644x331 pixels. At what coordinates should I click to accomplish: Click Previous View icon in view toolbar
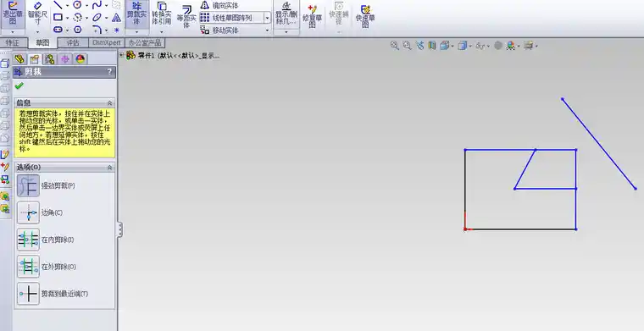pyautogui.click(x=419, y=46)
